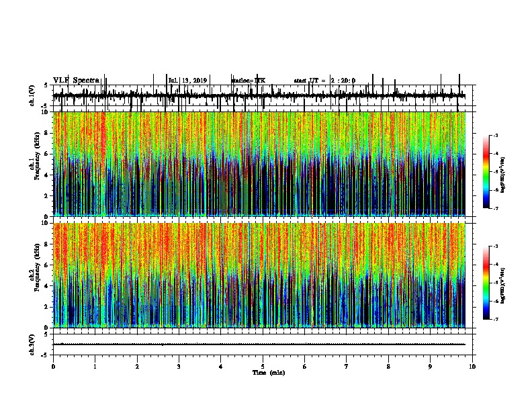
Task: Click the "Time (min)" axis title
Action: point(269,373)
